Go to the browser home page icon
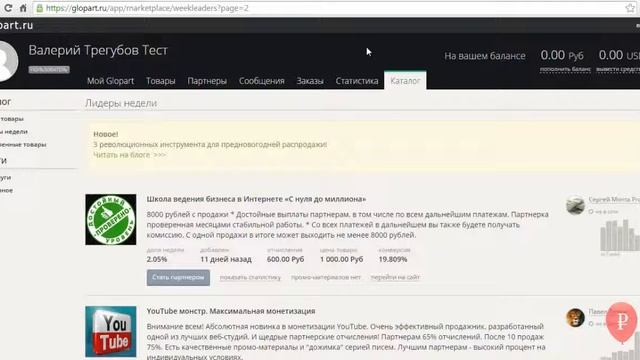This screenshot has height=360, width=640. (23, 8)
